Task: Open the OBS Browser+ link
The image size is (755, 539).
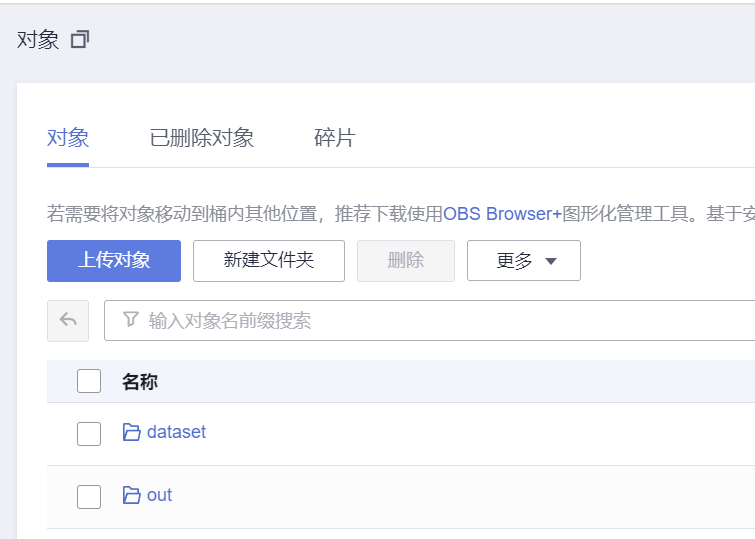Action: (502, 213)
